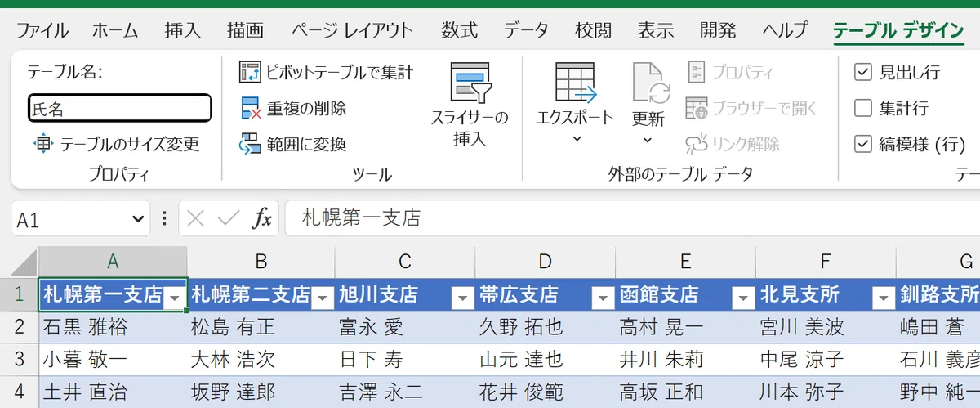Open the filter dropdown for 函館支店
980x408 pixels.
(744, 299)
